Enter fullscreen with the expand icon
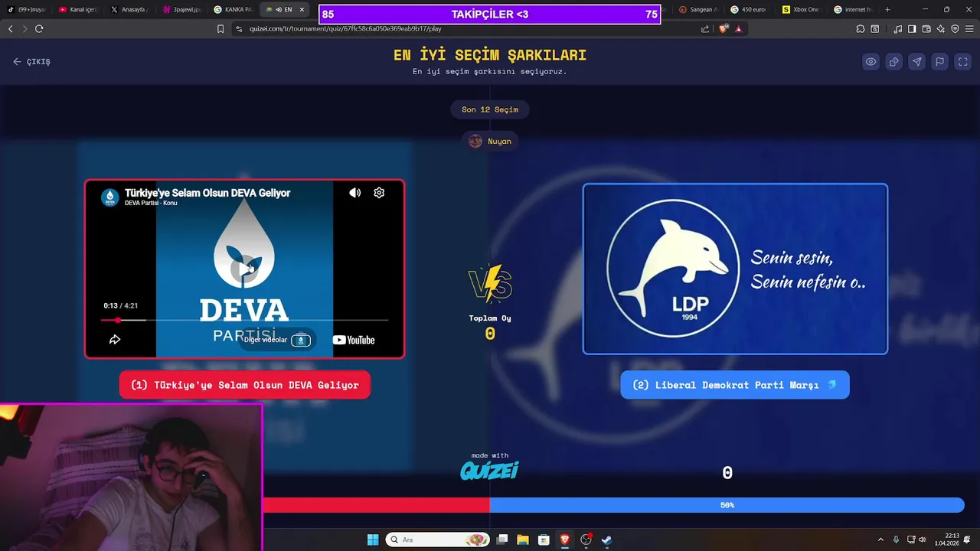980x551 pixels. click(963, 62)
